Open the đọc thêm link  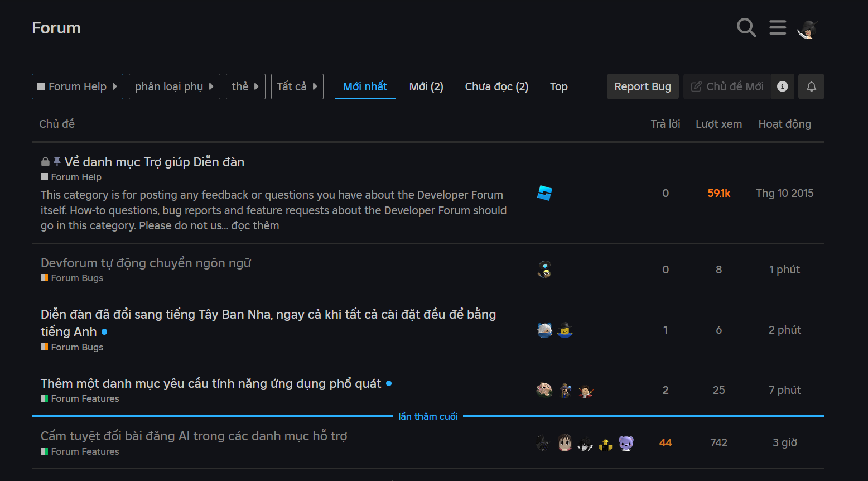tap(255, 225)
